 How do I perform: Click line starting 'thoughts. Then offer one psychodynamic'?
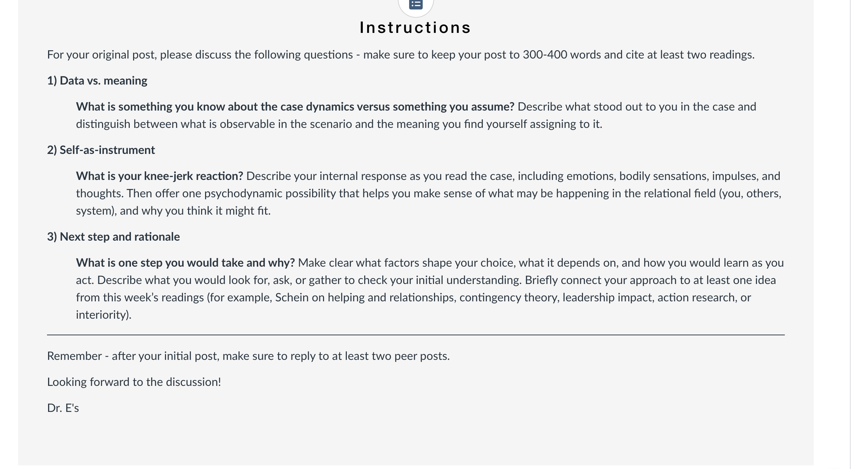tap(429, 193)
